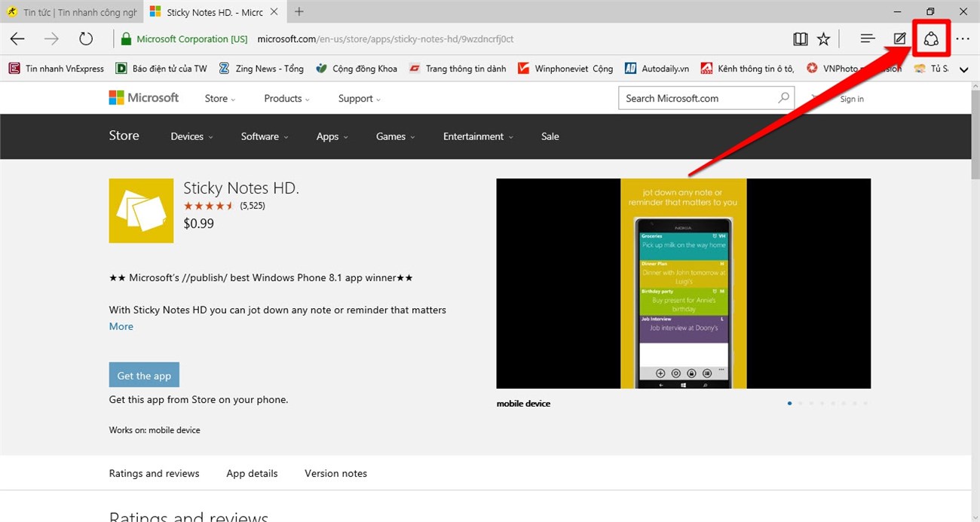
Task: Click 'Works on: mobile device' text
Action: (x=155, y=430)
